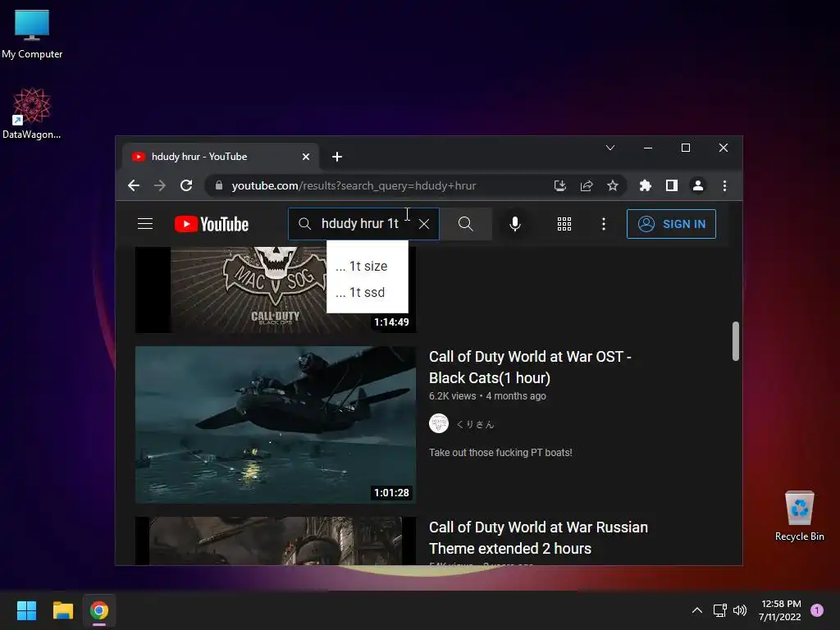Choose the '... 1t ssd' suggestion
This screenshot has width=840, height=630.
tap(367, 292)
